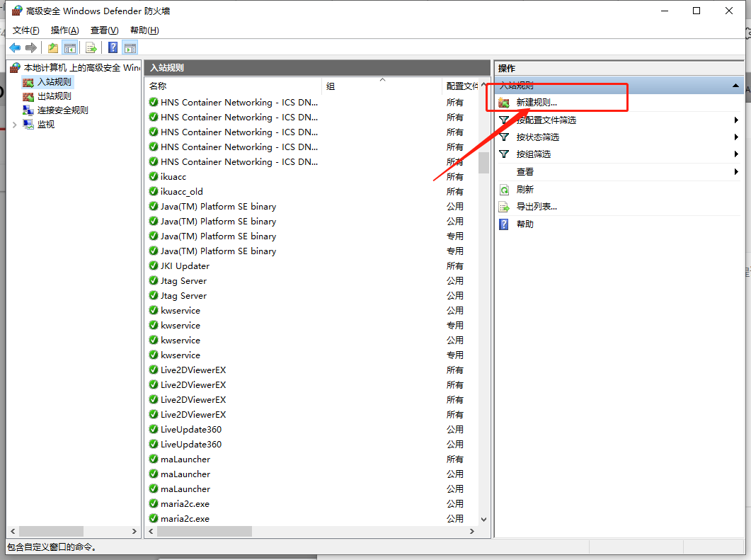Click the green check icon beside JKI Updater
This screenshot has height=560, width=751.
(154, 265)
